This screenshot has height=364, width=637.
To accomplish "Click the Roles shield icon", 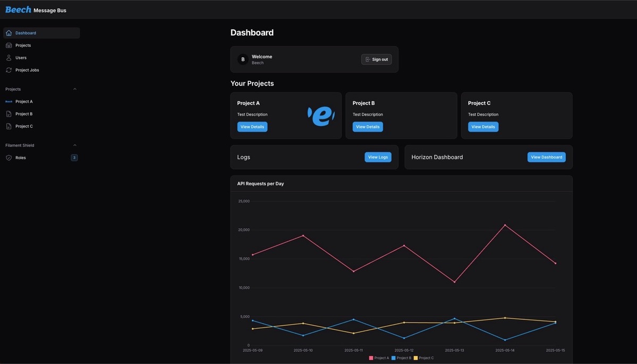I will click(x=9, y=158).
